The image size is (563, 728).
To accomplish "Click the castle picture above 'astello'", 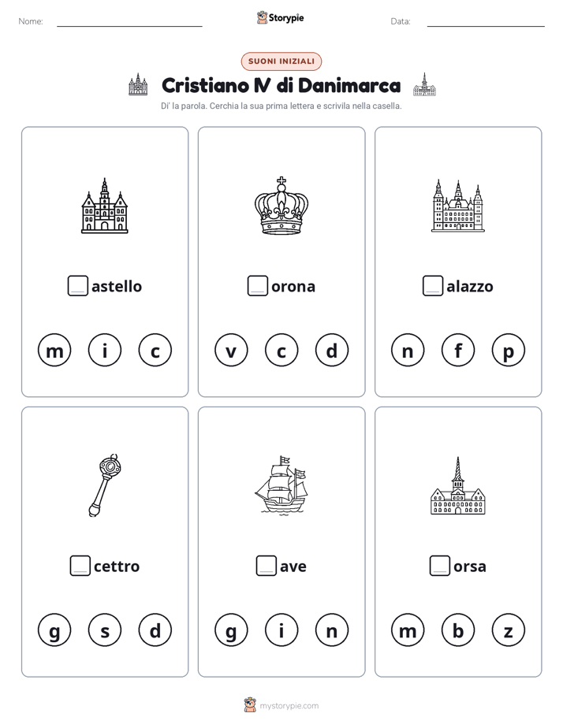I will (105, 205).
